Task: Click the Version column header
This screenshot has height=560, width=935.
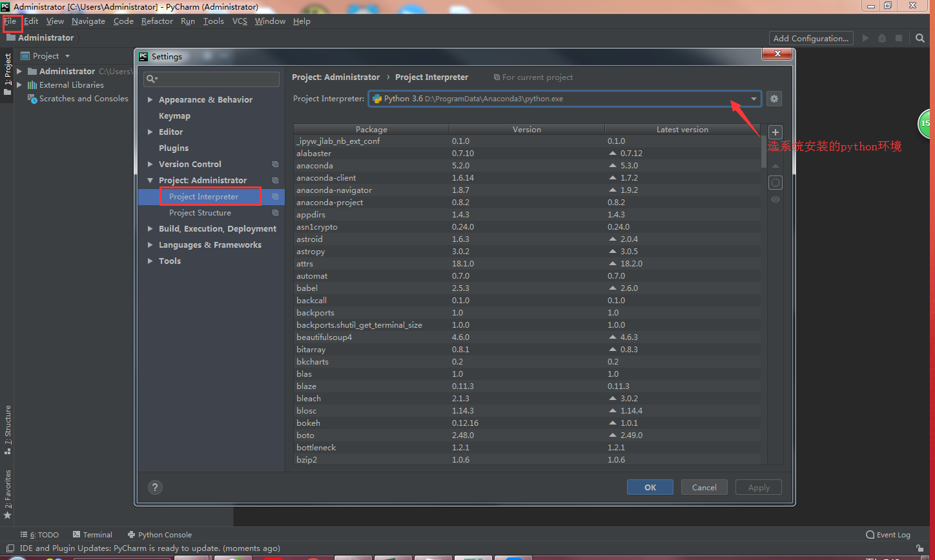Action: coord(527,129)
